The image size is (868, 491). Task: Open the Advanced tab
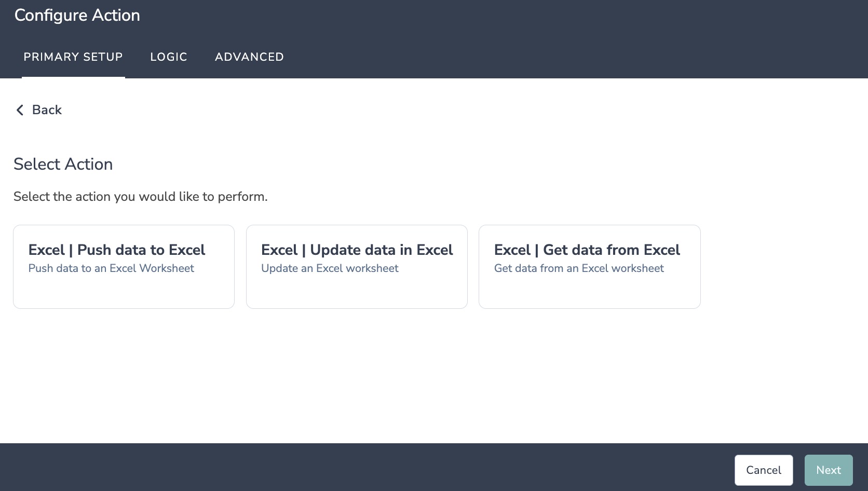pos(249,57)
